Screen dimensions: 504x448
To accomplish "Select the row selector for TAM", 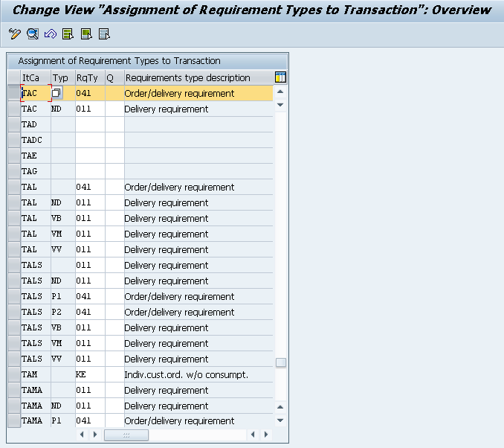I will point(14,374).
